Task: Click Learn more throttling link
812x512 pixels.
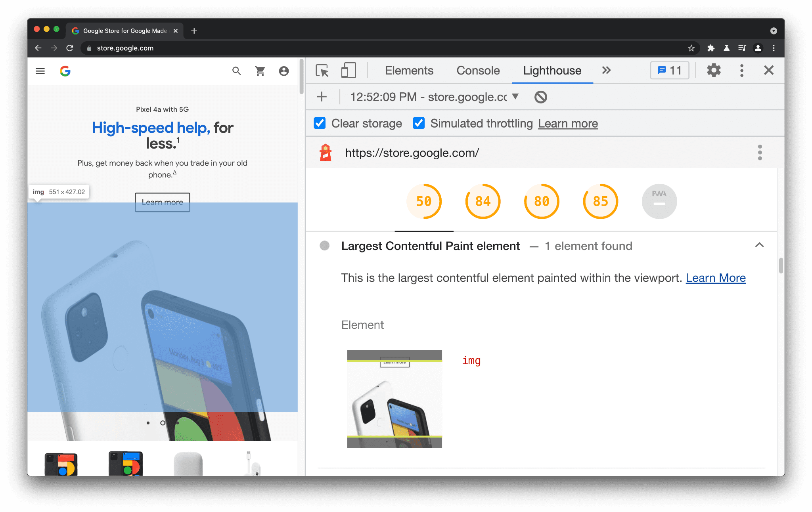Action: [x=568, y=123]
